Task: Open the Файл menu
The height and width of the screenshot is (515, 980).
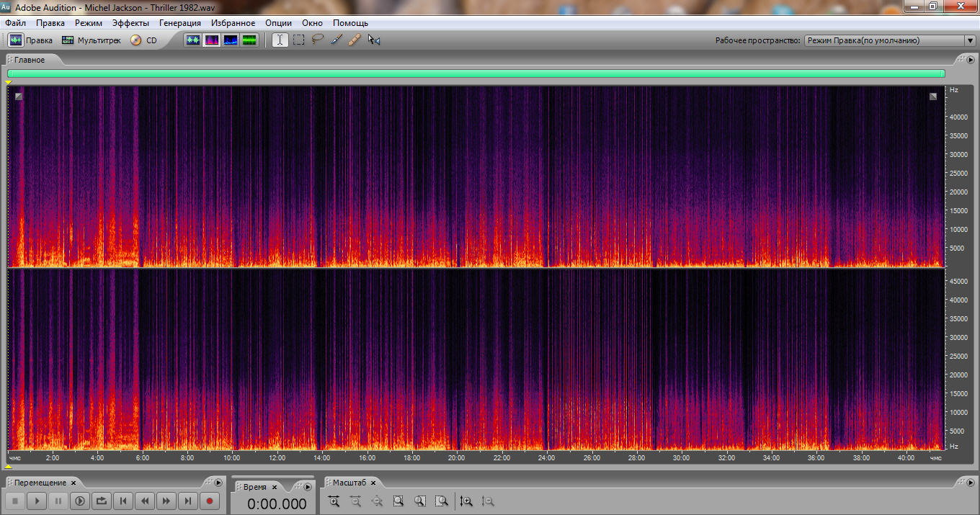Action: pyautogui.click(x=15, y=23)
